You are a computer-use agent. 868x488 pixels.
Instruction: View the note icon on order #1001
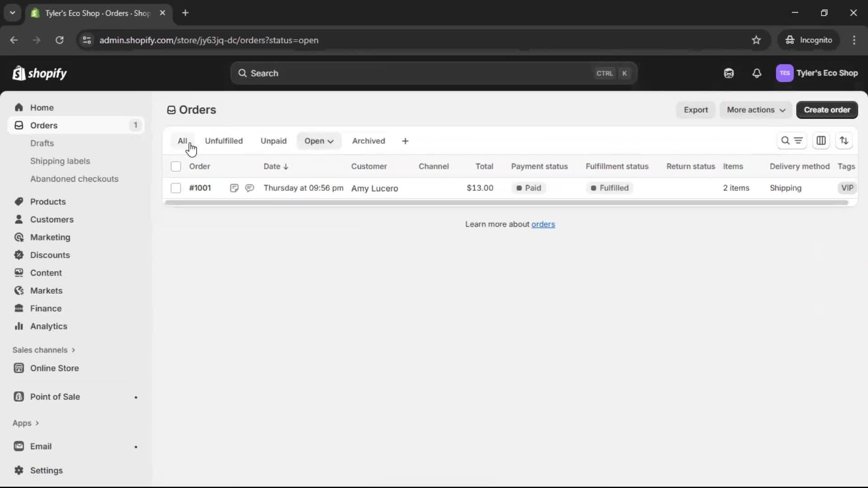[x=234, y=188]
